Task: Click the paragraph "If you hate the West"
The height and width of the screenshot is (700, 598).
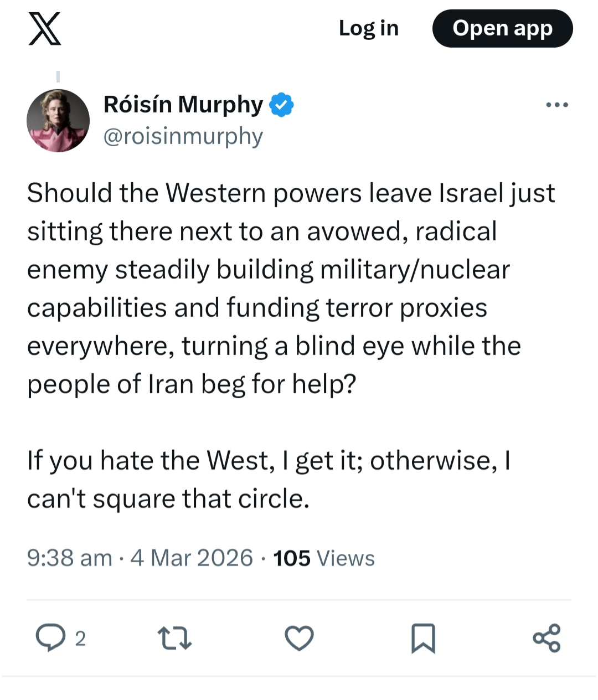Action: [269, 480]
